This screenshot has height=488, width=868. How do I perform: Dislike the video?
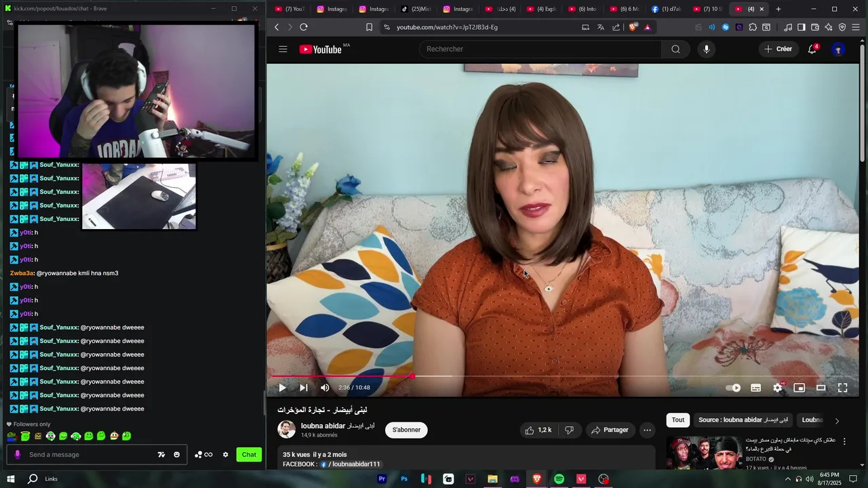570,430
